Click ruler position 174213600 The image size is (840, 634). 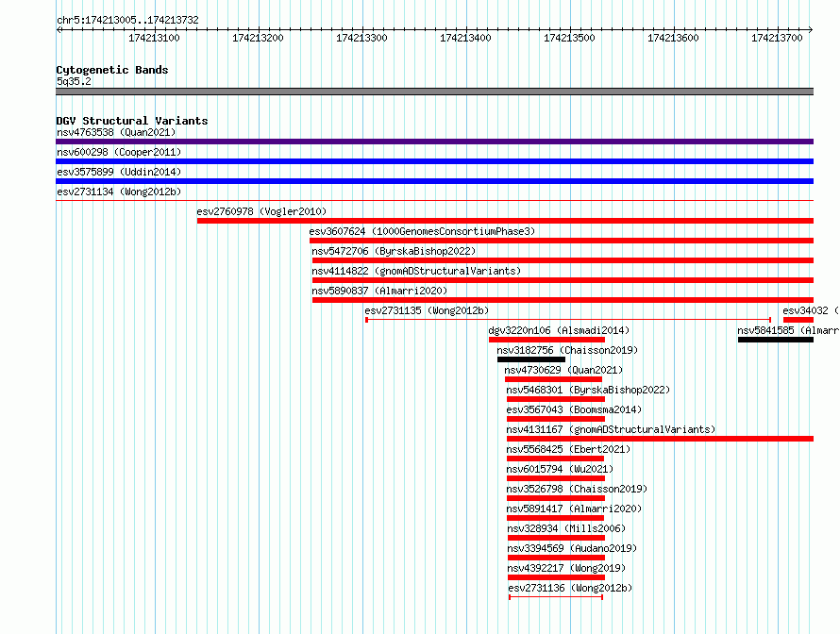tap(673, 38)
